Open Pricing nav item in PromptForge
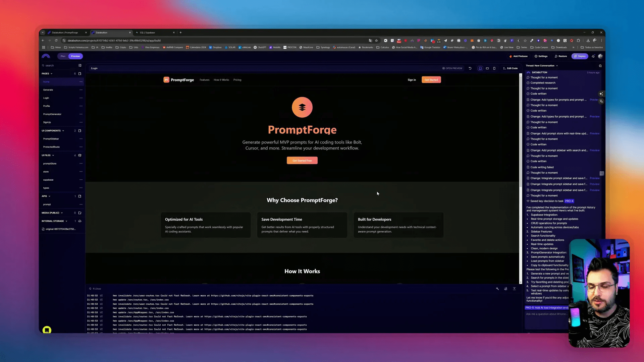644x362 pixels. point(237,80)
